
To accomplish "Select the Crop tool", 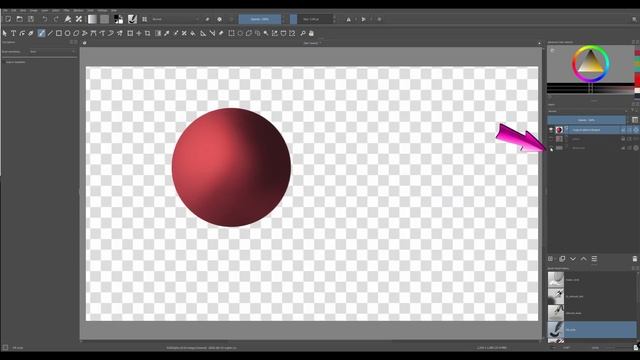I will point(147,33).
